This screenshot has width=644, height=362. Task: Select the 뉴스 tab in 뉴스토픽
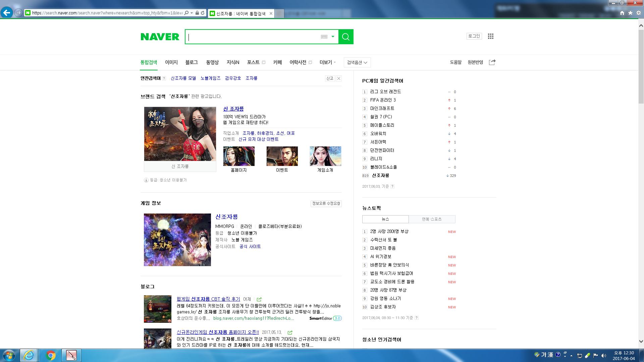coord(385,219)
